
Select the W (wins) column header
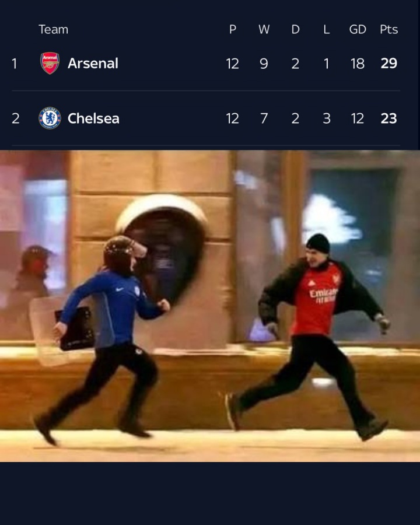(x=264, y=30)
